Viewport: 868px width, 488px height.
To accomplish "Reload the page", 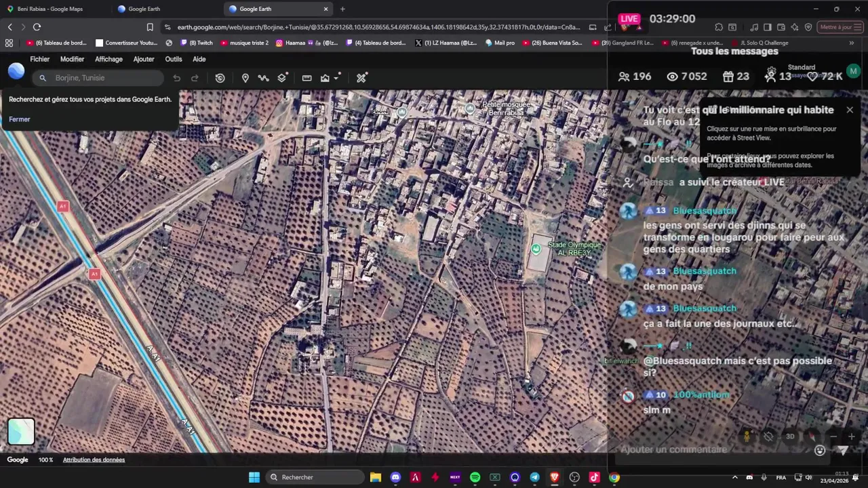I will pyautogui.click(x=37, y=27).
